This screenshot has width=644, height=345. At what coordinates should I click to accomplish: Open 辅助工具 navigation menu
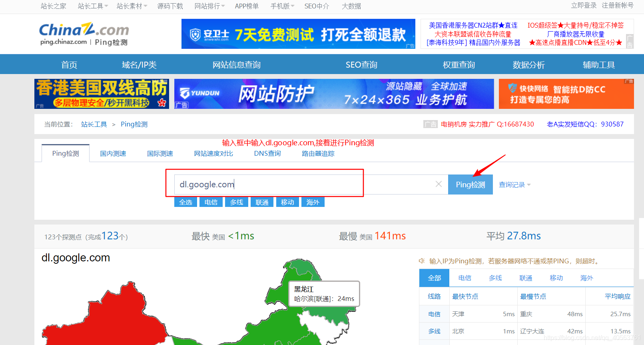[599, 64]
